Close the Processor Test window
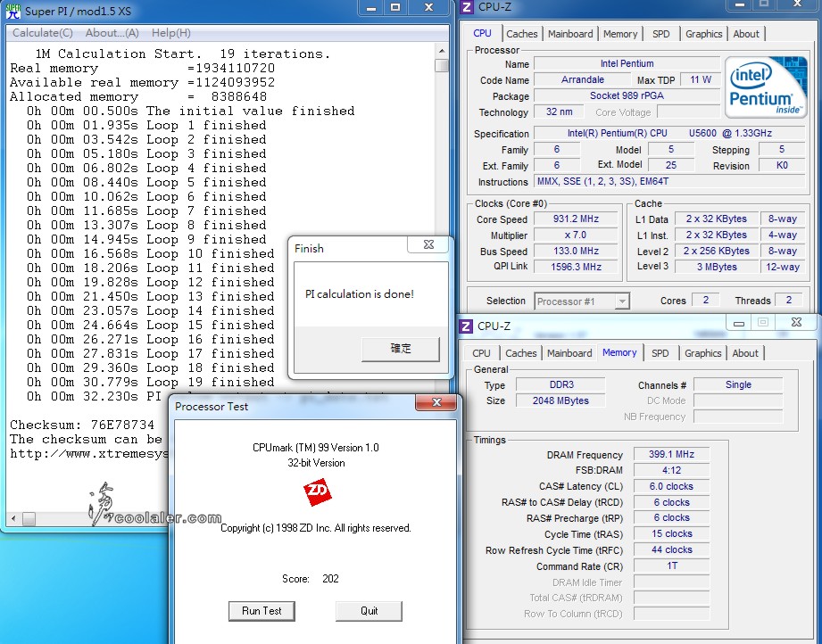The height and width of the screenshot is (644, 822). 436,402
